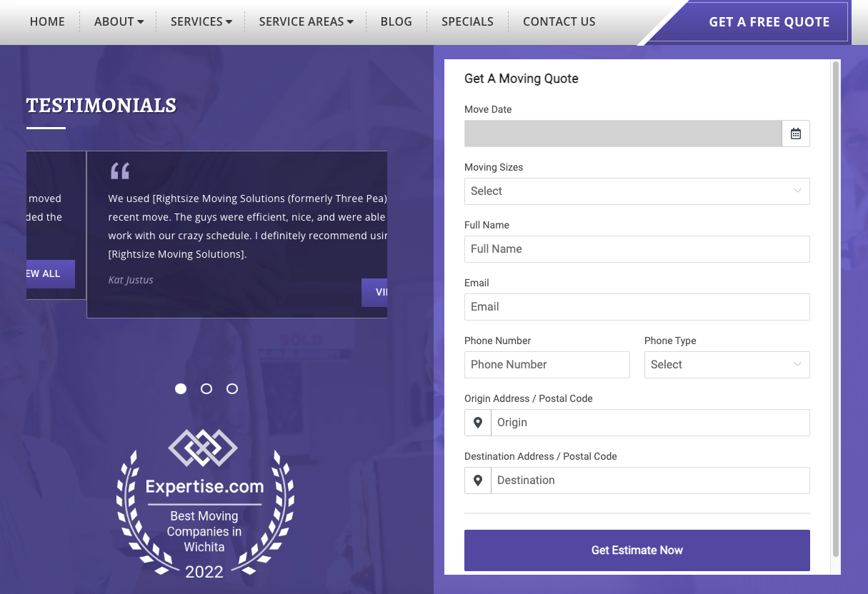Viewport: 868px width, 594px height.
Task: Navigate to the HOME menu item
Action: [x=47, y=21]
